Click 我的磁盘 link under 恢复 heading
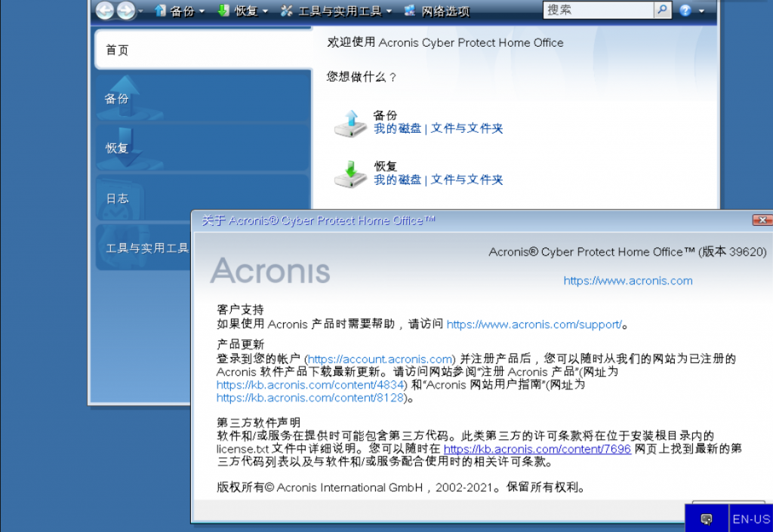This screenshot has height=532, width=773. (397, 180)
